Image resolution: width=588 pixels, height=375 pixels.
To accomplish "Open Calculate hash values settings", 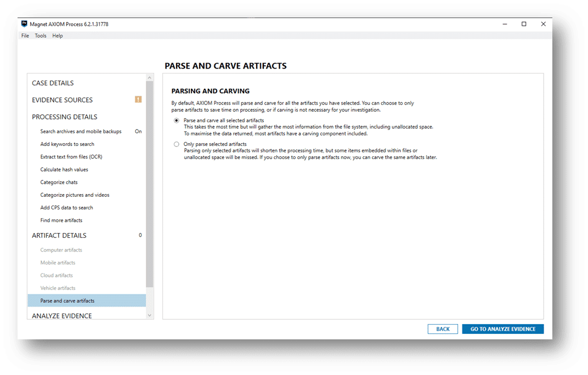I will click(x=64, y=169).
